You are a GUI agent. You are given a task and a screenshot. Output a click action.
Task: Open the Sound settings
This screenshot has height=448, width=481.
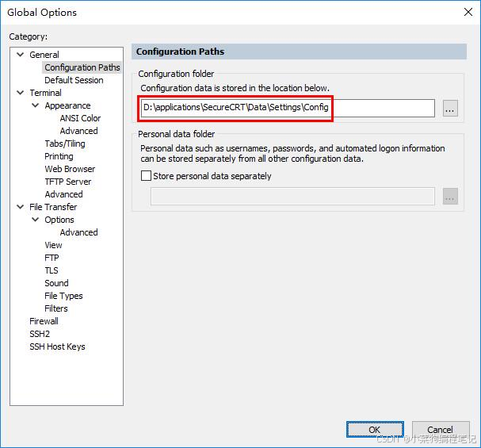[x=56, y=283]
